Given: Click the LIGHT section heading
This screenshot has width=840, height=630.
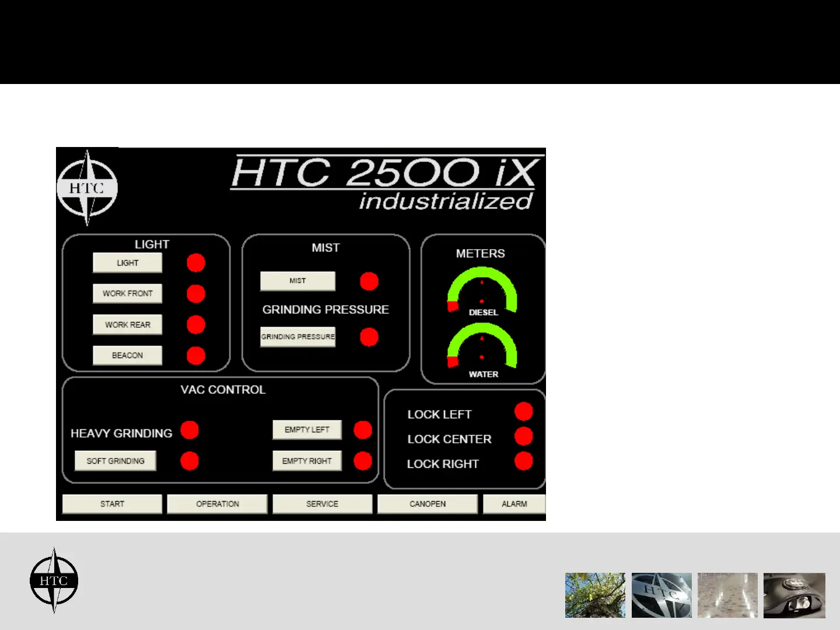Looking at the screenshot, I should point(152,244).
